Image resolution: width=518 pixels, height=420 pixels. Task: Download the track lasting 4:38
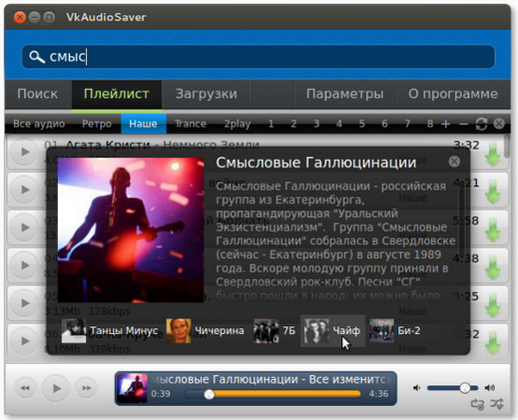click(x=493, y=268)
